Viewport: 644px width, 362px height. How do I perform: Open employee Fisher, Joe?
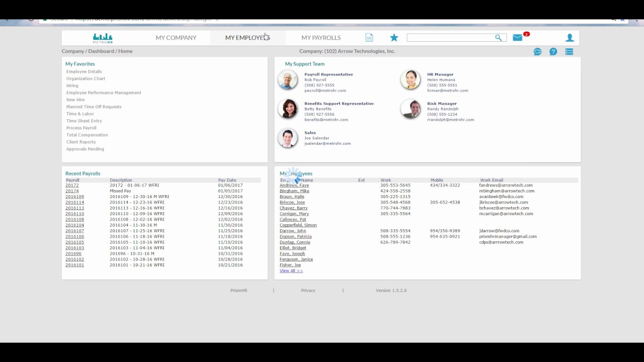tap(290, 265)
